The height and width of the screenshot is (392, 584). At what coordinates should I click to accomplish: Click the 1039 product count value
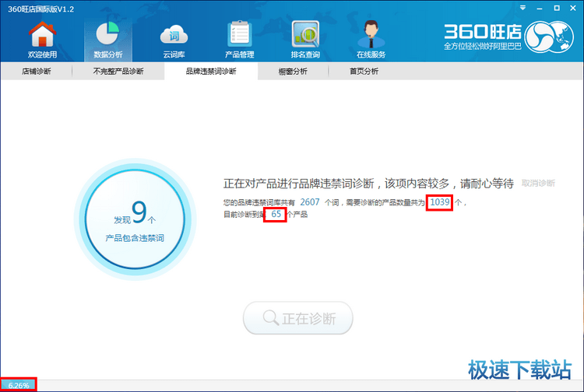pos(440,202)
